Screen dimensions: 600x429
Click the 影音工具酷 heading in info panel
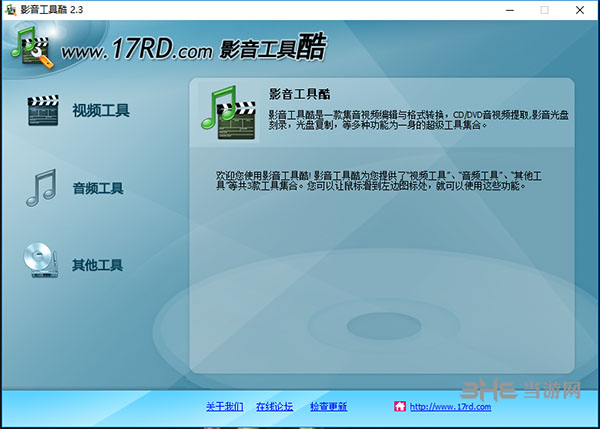pyautogui.click(x=300, y=94)
